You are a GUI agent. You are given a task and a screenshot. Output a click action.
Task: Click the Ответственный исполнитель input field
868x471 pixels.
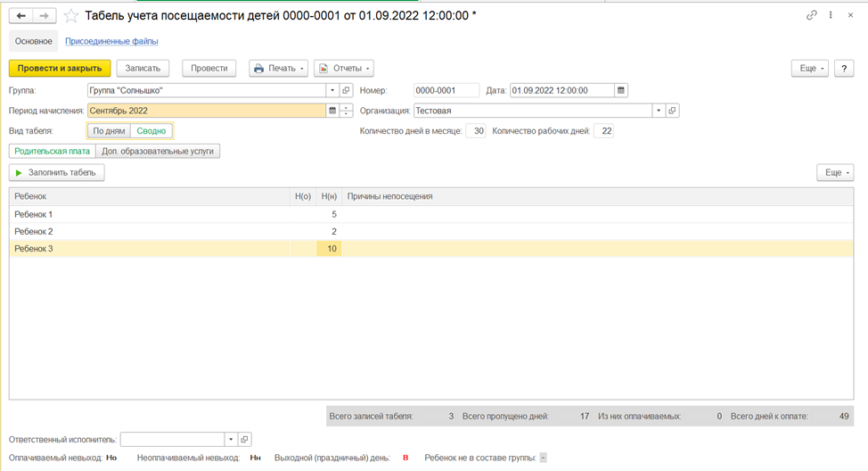coord(172,440)
